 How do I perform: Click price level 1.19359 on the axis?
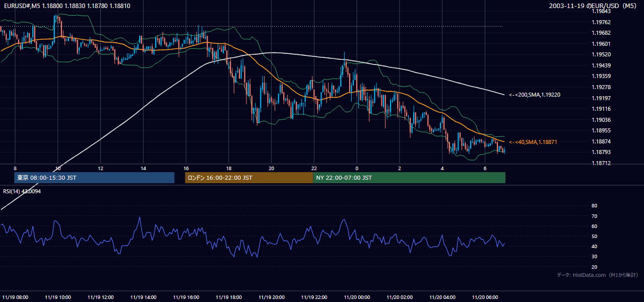[601, 77]
